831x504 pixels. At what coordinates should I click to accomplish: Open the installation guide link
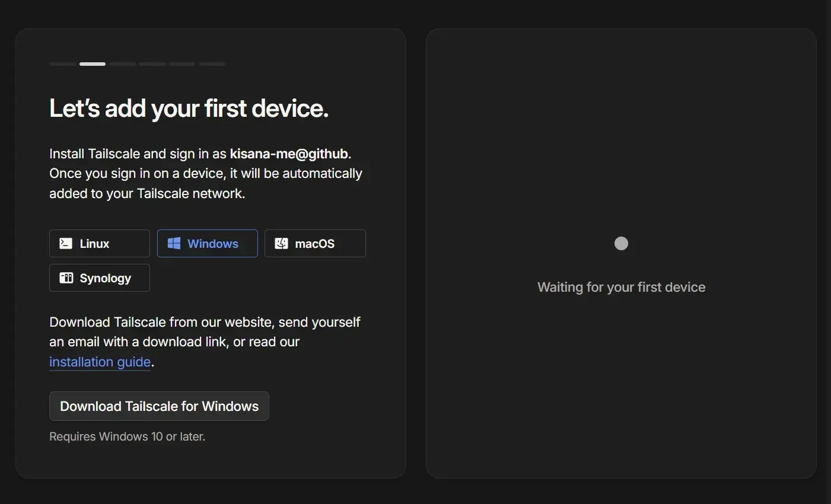(100, 362)
